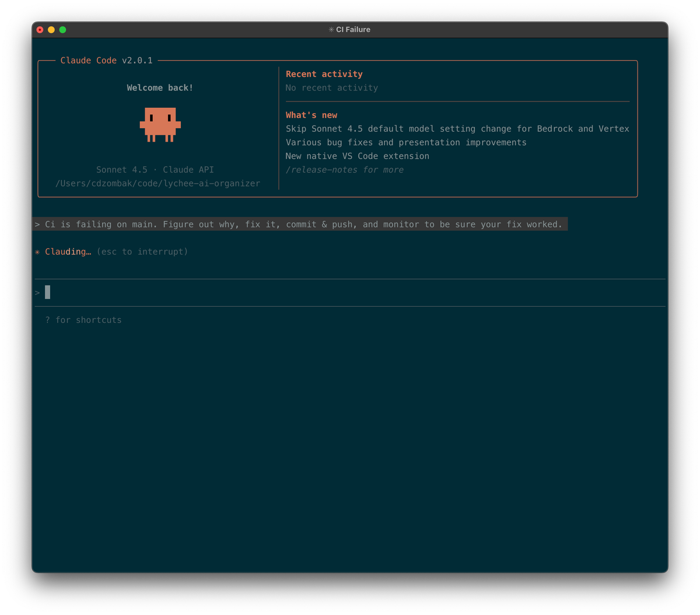Click the asterisk icon in window title
Viewport: 700px width, 615px height.
pos(331,30)
